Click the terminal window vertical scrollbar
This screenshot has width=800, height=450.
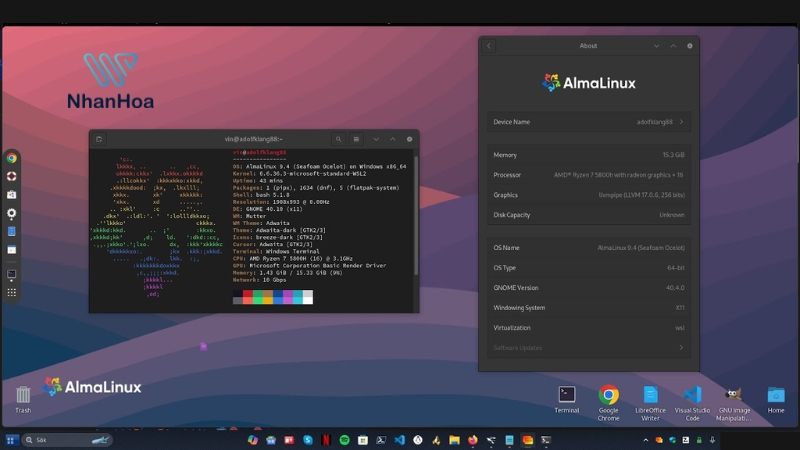(416, 214)
